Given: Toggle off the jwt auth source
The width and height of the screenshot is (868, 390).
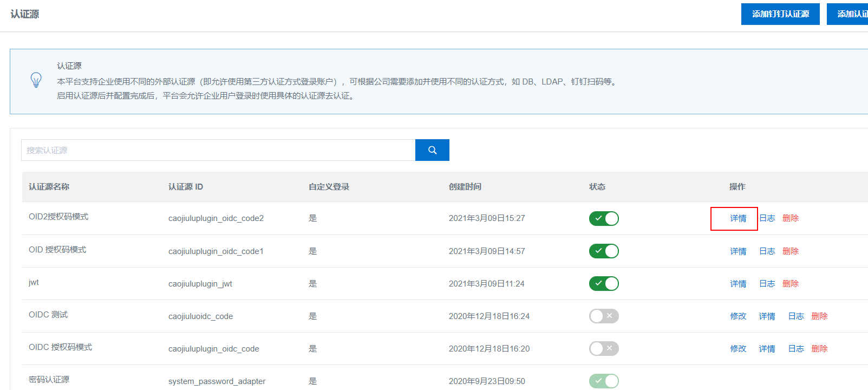Looking at the screenshot, I should [604, 284].
